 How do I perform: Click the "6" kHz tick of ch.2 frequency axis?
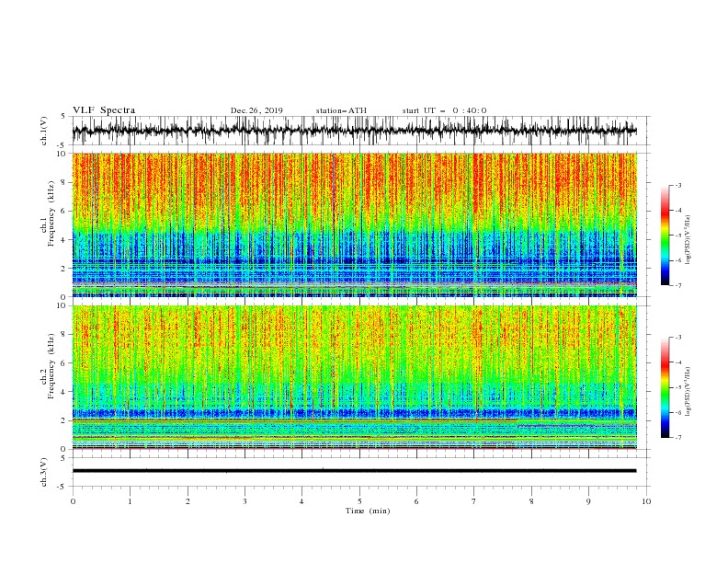(64, 363)
